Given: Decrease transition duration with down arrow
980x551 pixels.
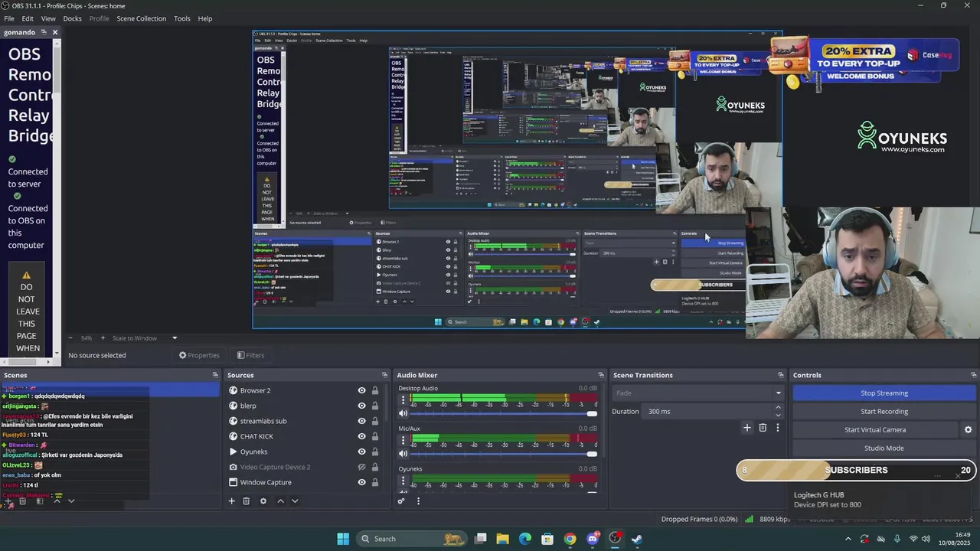Looking at the screenshot, I should click(778, 416).
